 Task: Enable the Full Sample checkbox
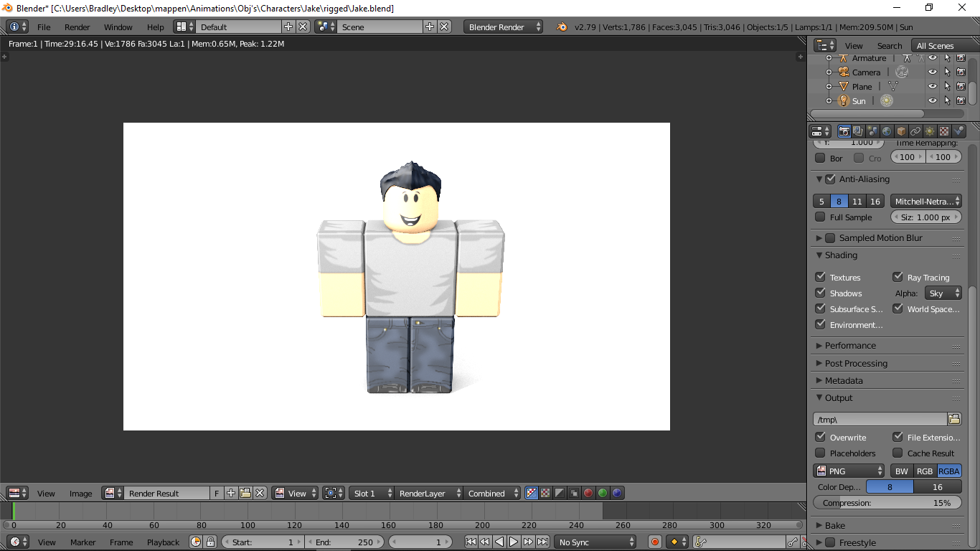click(x=820, y=217)
